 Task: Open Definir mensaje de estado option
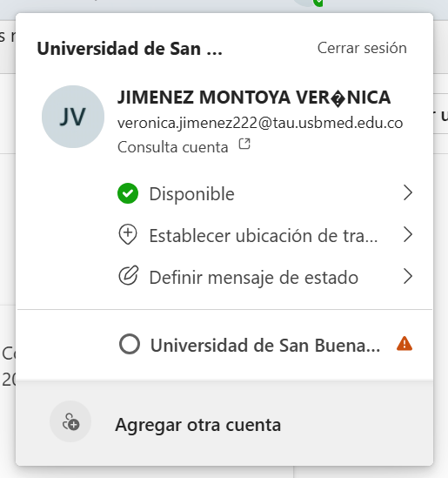[x=265, y=277]
